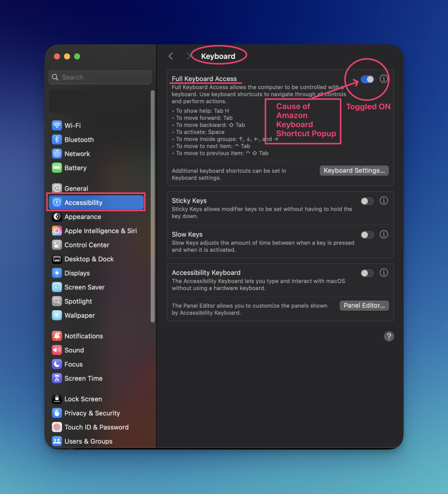Image resolution: width=448 pixels, height=494 pixels.
Task: Select the Users & Groups label in the sidebar
Action: coord(88,441)
